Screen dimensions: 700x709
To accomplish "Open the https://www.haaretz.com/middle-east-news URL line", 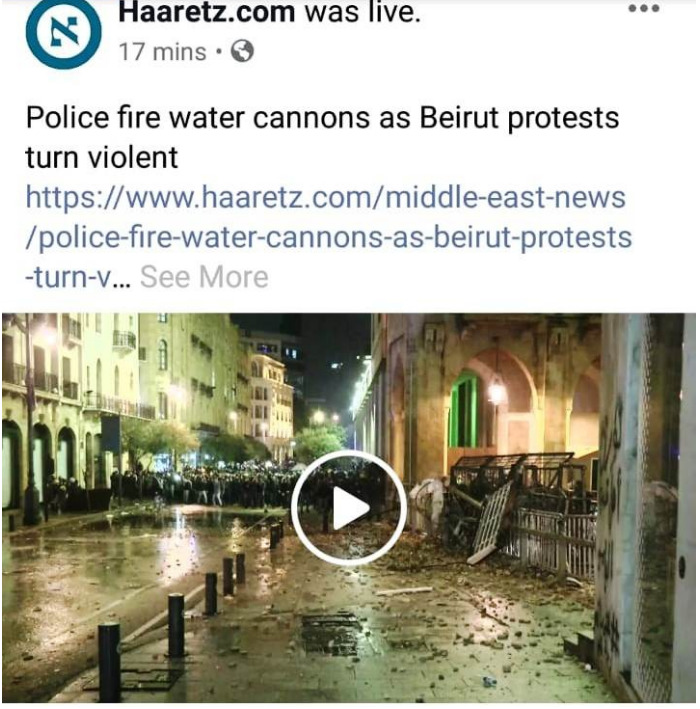I will click(326, 198).
